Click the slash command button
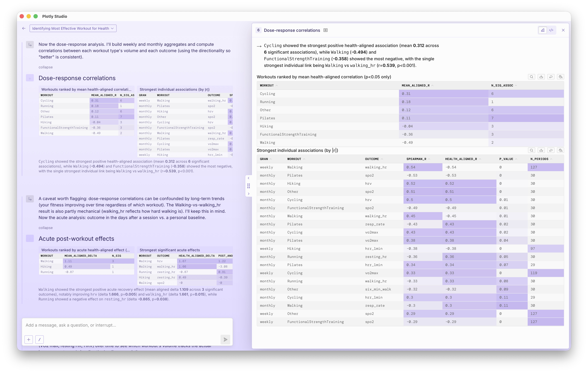 pyautogui.click(x=40, y=339)
